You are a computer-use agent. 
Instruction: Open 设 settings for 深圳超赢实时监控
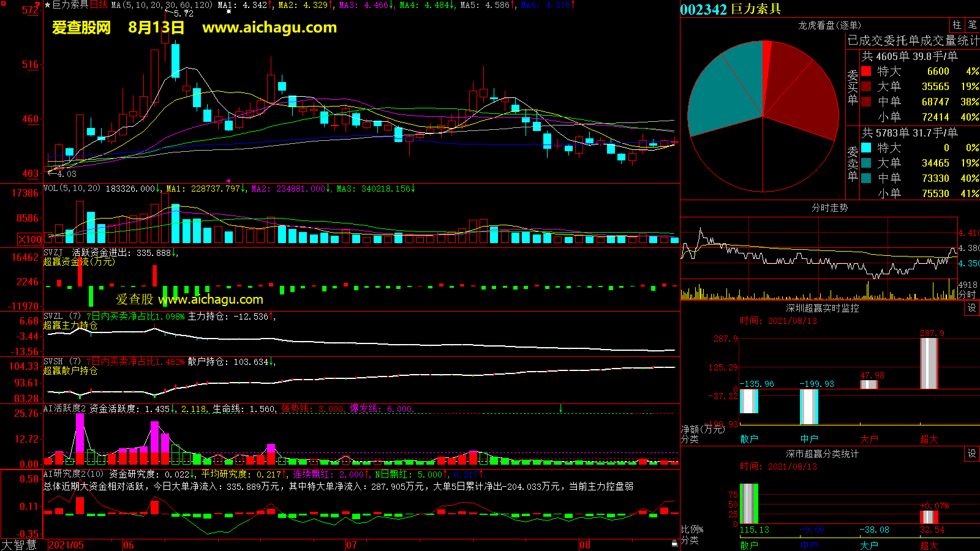tap(972, 308)
